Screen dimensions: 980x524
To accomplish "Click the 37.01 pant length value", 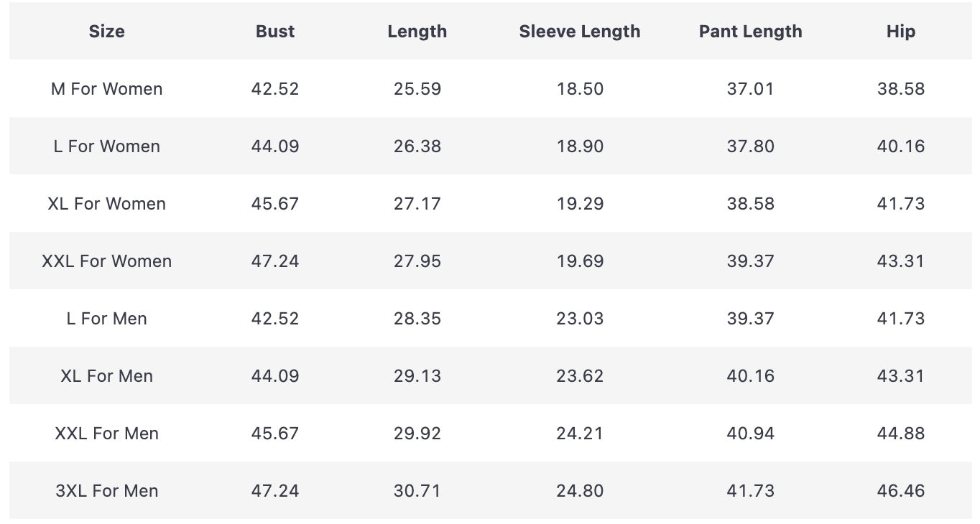I will tap(750, 89).
